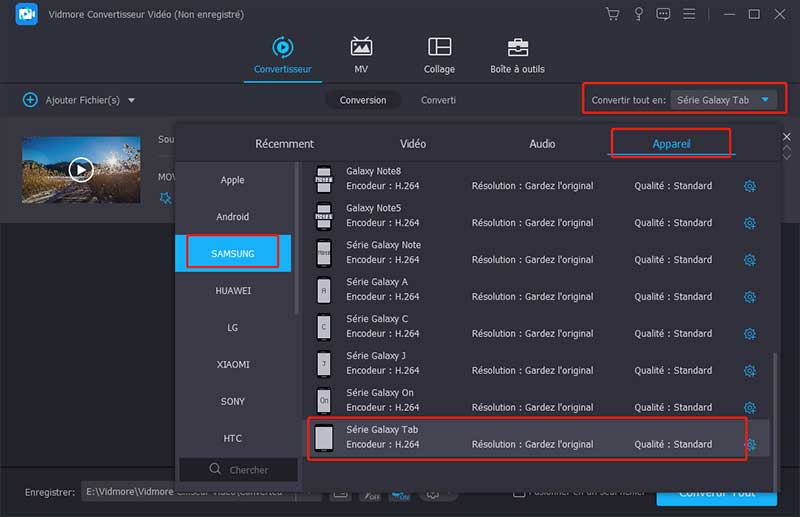This screenshot has width=800, height=517.
Task: Toggle the merge into one file checkbox
Action: [519, 492]
